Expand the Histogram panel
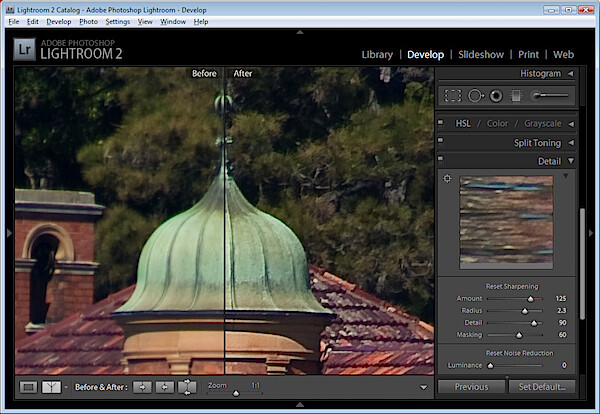The height and width of the screenshot is (414, 600). coord(571,73)
